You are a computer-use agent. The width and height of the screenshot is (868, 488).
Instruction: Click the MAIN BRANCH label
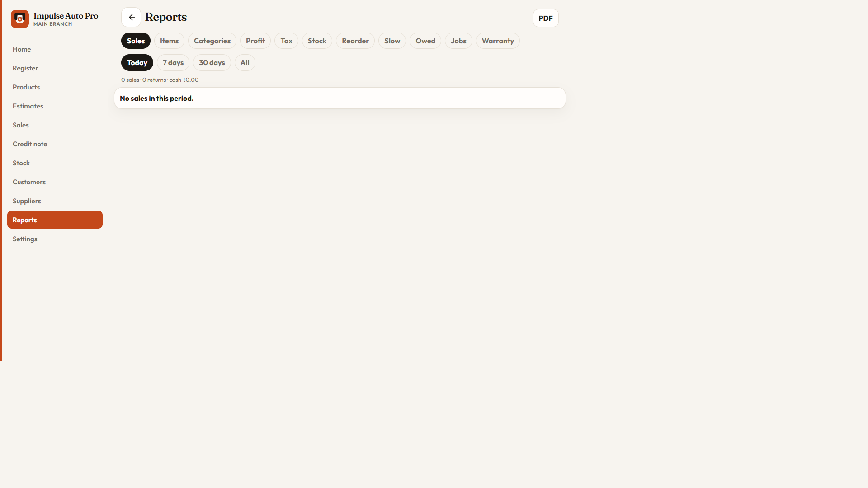pos(52,24)
